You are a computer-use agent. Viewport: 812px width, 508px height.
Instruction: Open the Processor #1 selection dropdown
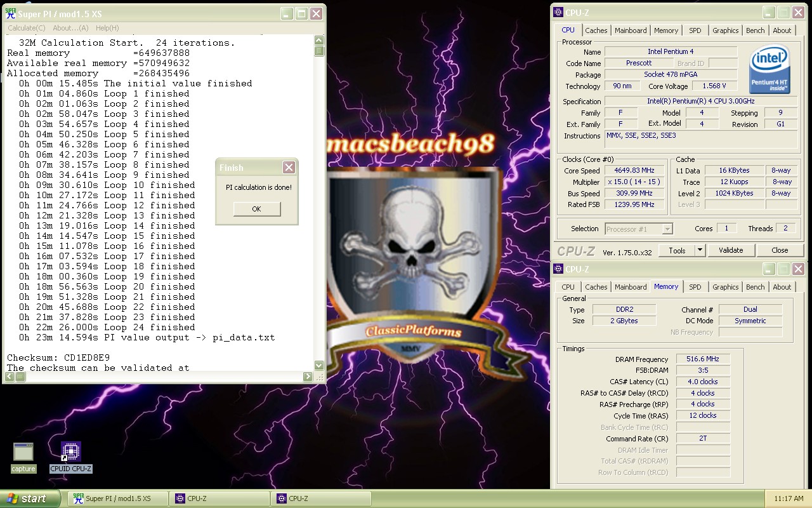(x=638, y=229)
